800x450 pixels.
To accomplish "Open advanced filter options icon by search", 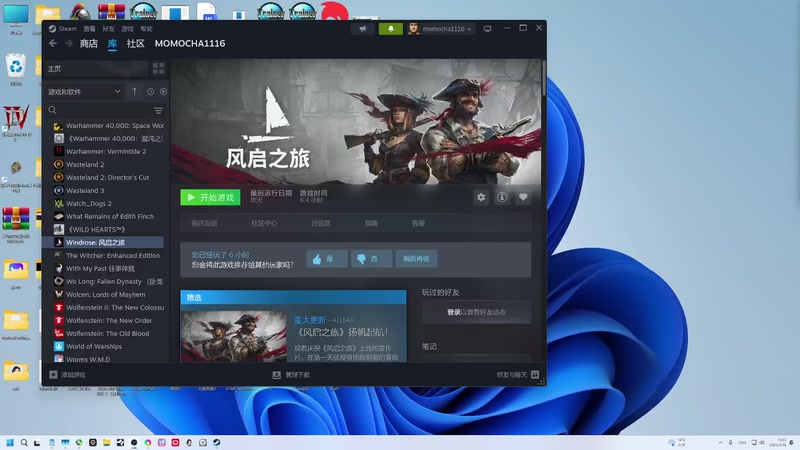I will tap(158, 110).
